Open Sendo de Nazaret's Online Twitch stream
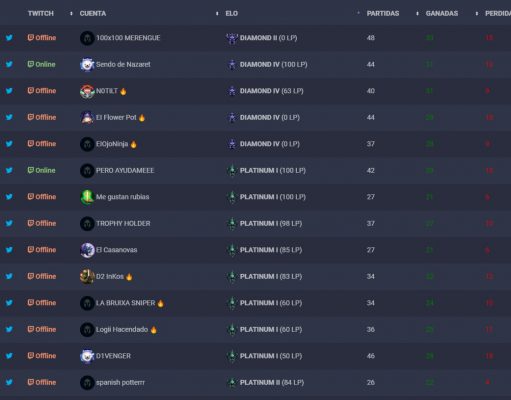The height and width of the screenshot is (400, 511). 41,64
